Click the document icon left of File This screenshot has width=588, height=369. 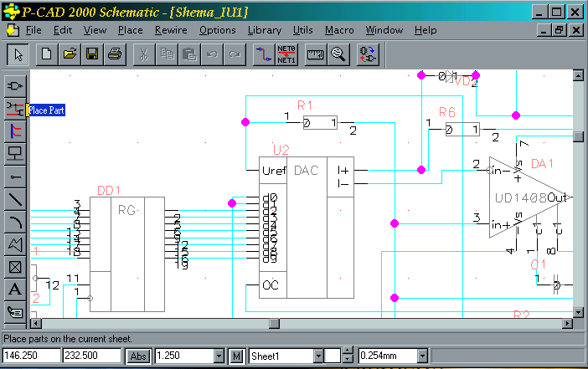point(13,30)
